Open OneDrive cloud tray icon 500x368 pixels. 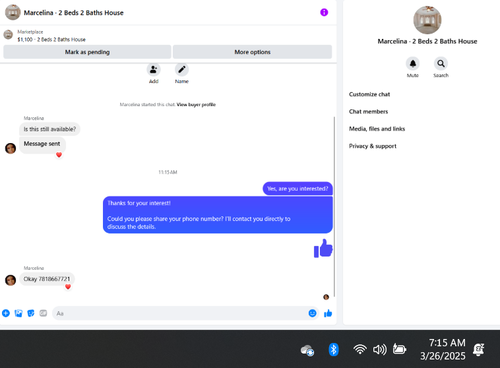(307, 350)
